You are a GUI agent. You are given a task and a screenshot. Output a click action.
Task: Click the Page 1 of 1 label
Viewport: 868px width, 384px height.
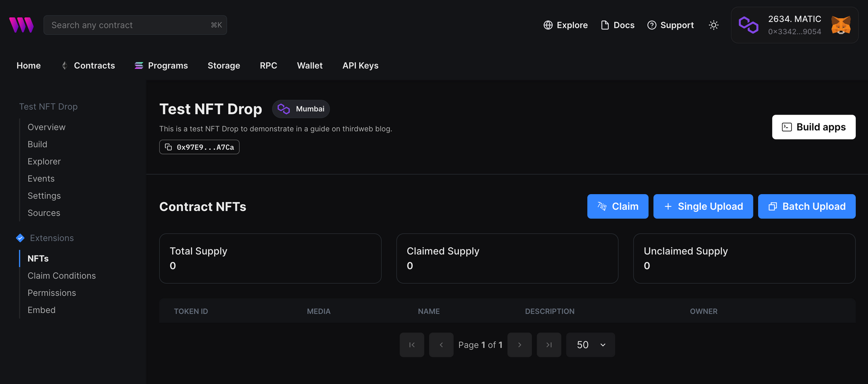(x=480, y=345)
